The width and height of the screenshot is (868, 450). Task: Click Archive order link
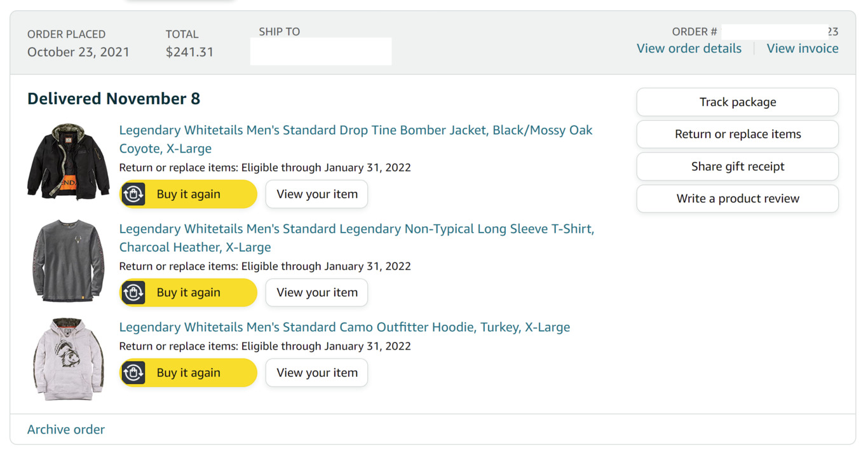click(x=66, y=429)
